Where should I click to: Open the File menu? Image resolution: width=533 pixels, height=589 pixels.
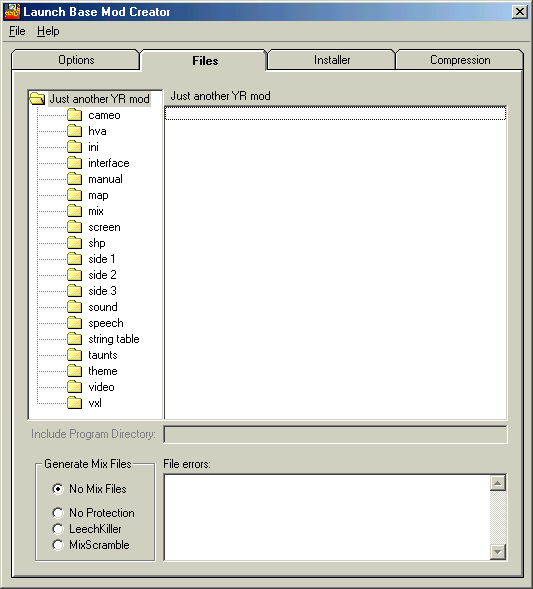click(17, 31)
